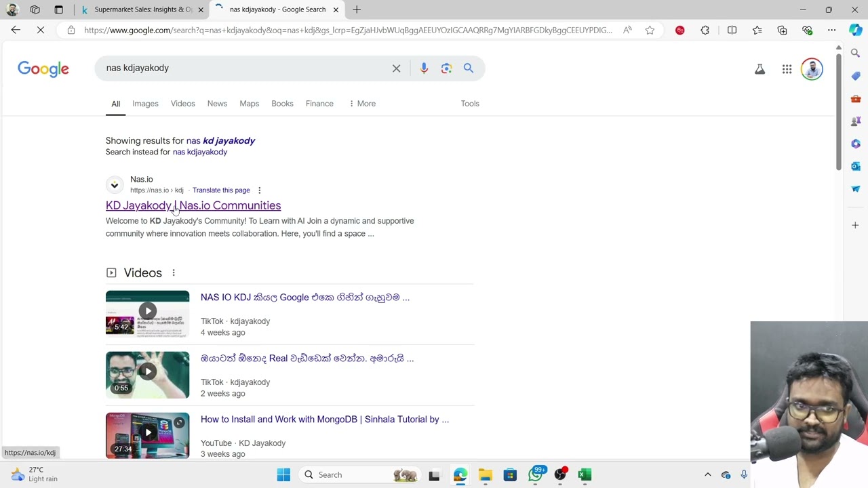The height and width of the screenshot is (488, 868).
Task: Clear the Google search box
Action: [396, 68]
